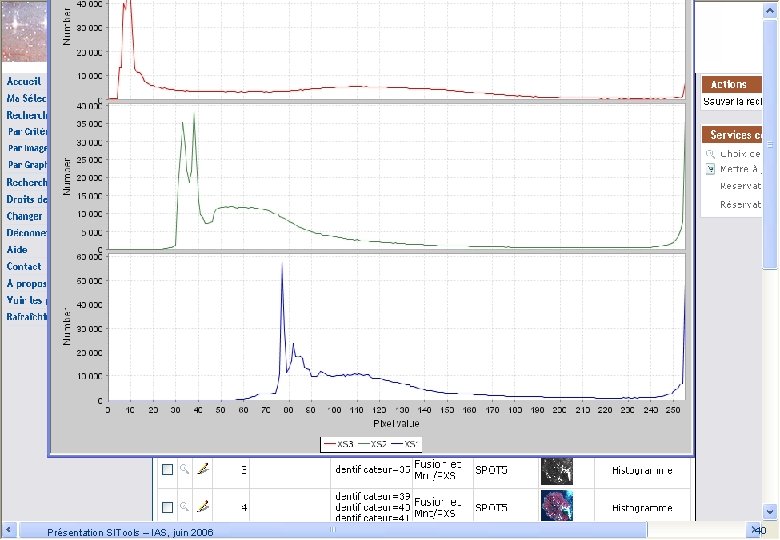Open the colored thumbnail in row 4
The height and width of the screenshot is (540, 780).
tap(557, 505)
